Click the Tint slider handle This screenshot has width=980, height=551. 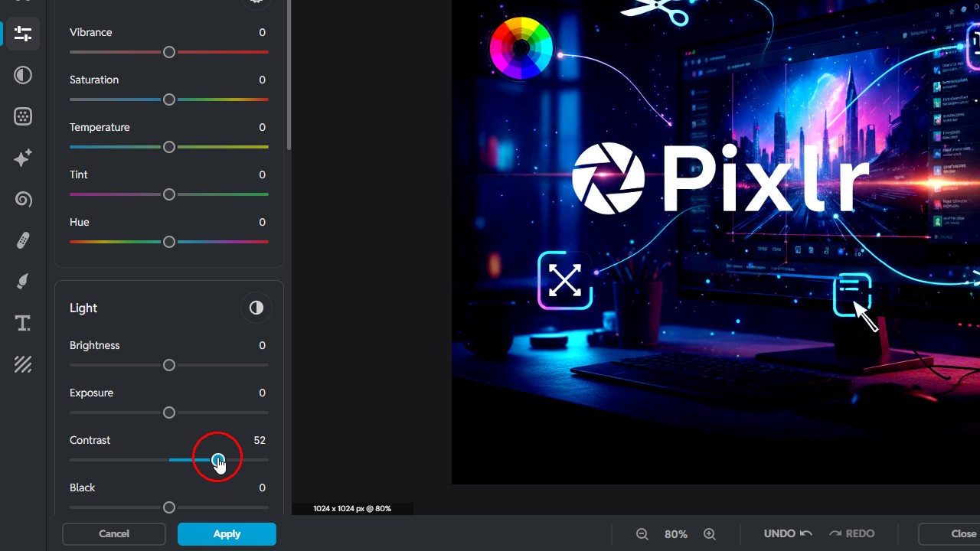click(169, 194)
